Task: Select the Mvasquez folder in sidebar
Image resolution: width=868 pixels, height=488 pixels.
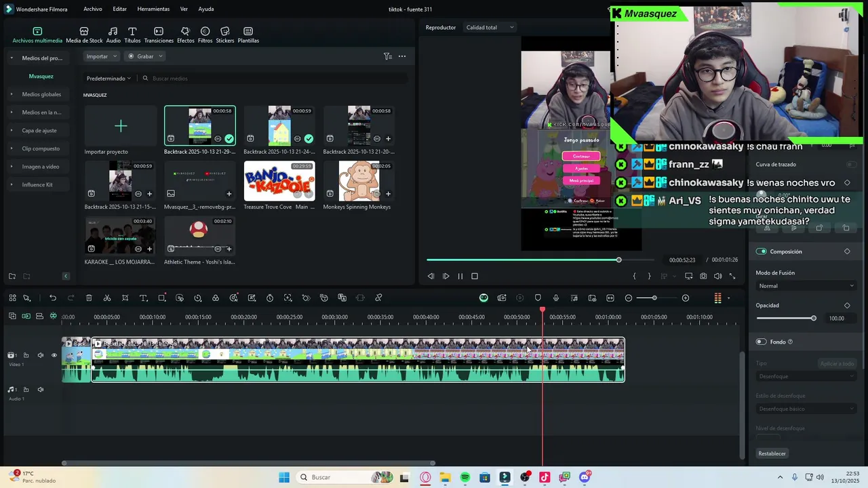Action: click(41, 76)
